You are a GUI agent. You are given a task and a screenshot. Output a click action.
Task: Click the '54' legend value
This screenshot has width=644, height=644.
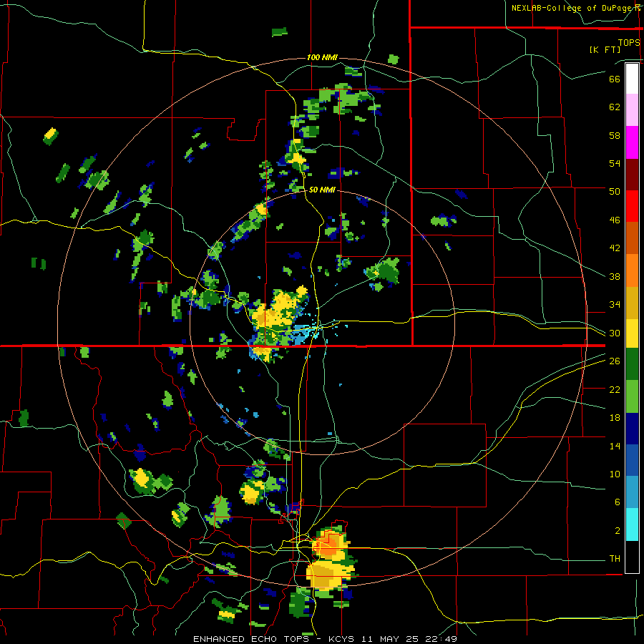click(615, 163)
